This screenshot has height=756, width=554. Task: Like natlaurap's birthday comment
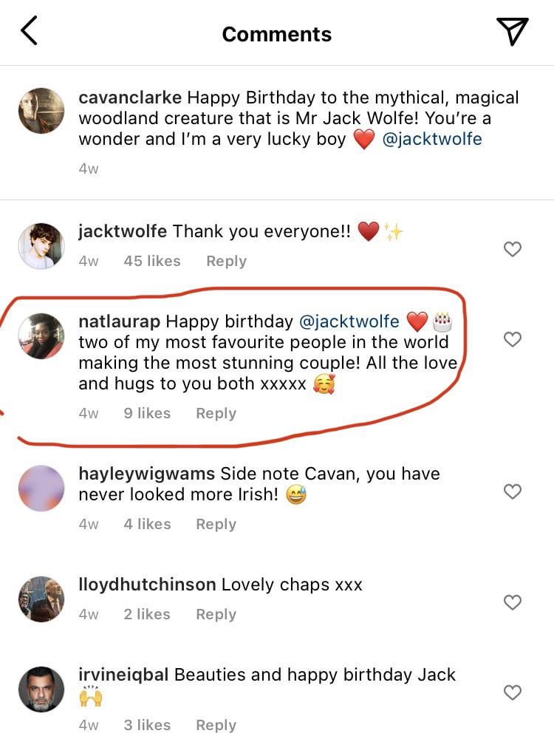pos(513,339)
